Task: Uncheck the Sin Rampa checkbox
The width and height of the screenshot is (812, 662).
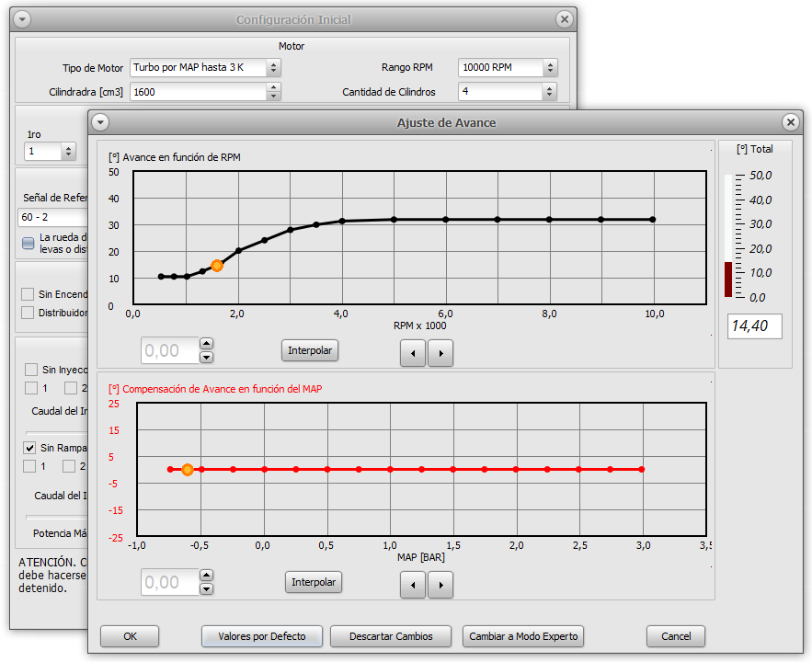Action: pyautogui.click(x=29, y=448)
